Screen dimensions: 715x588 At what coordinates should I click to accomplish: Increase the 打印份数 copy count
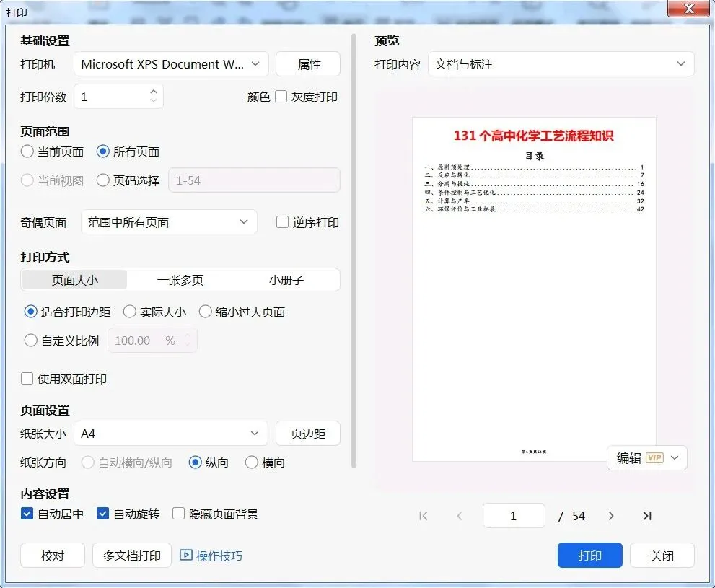point(154,91)
